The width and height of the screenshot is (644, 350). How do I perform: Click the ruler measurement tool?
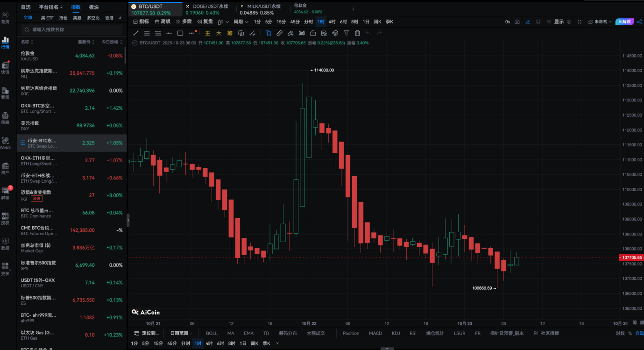pyautogui.click(x=279, y=33)
